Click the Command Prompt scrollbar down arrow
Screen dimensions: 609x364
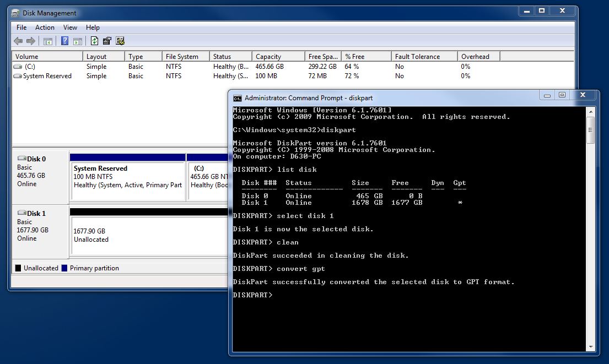[x=591, y=346]
